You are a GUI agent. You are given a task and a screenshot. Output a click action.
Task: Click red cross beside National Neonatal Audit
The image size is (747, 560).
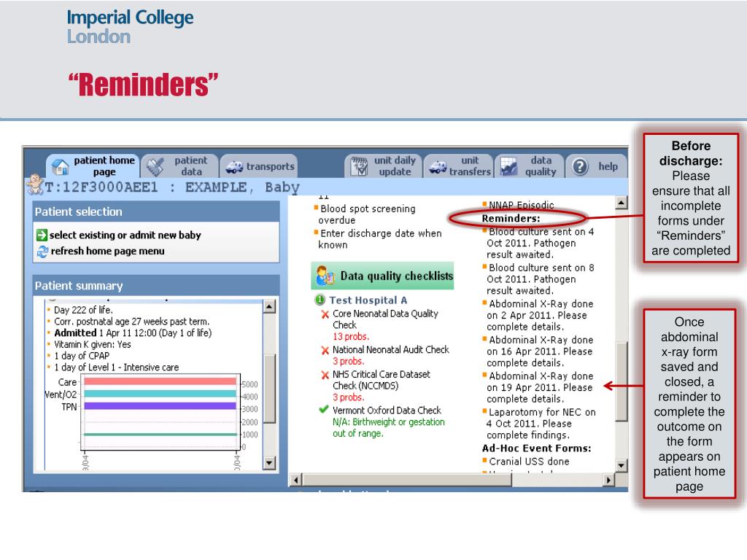[x=325, y=351]
